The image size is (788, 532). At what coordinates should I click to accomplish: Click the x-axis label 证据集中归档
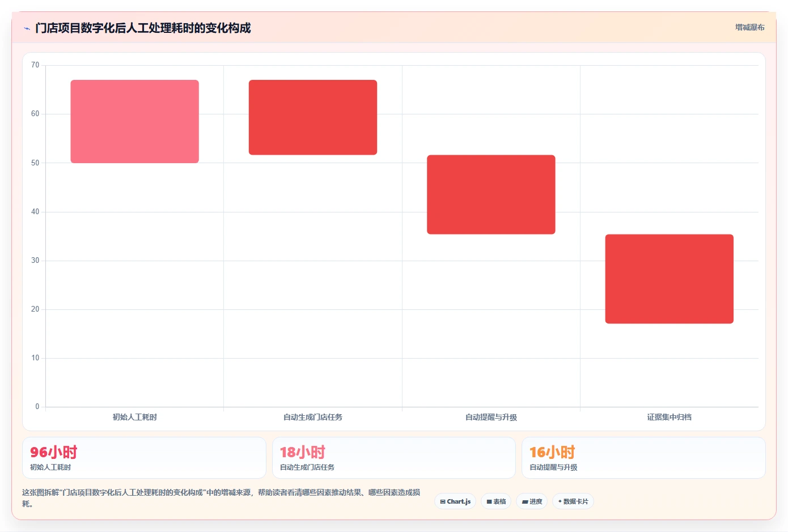[x=670, y=417]
